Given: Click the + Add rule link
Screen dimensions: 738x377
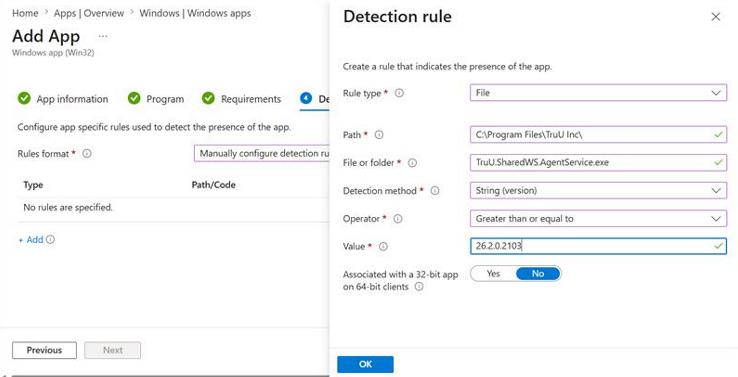Looking at the screenshot, I should tap(31, 240).
